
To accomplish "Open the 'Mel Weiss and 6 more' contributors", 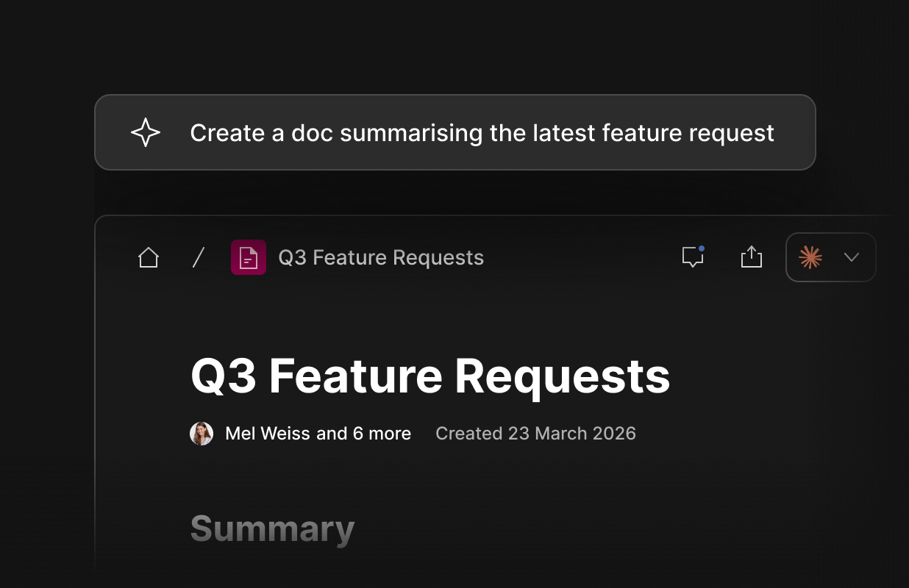I will coord(318,434).
